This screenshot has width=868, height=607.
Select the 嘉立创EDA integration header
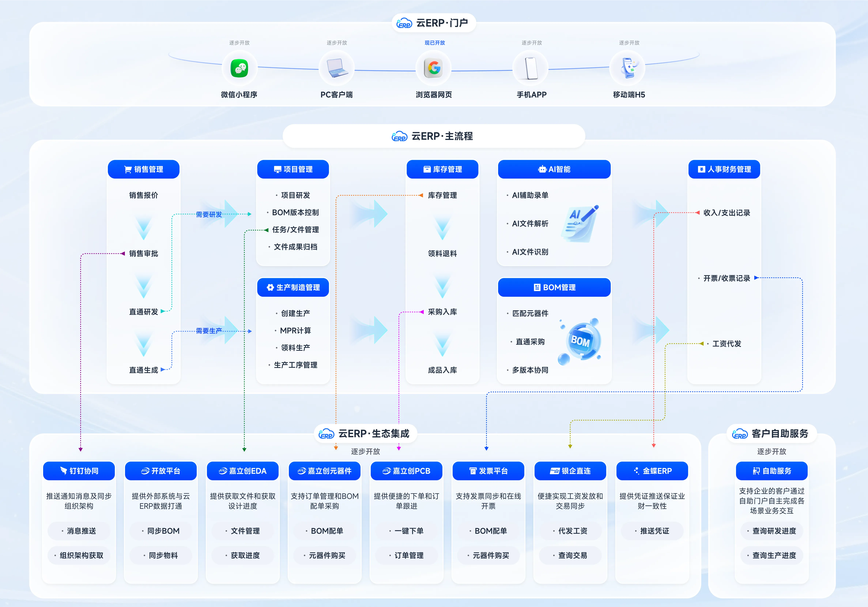(243, 471)
